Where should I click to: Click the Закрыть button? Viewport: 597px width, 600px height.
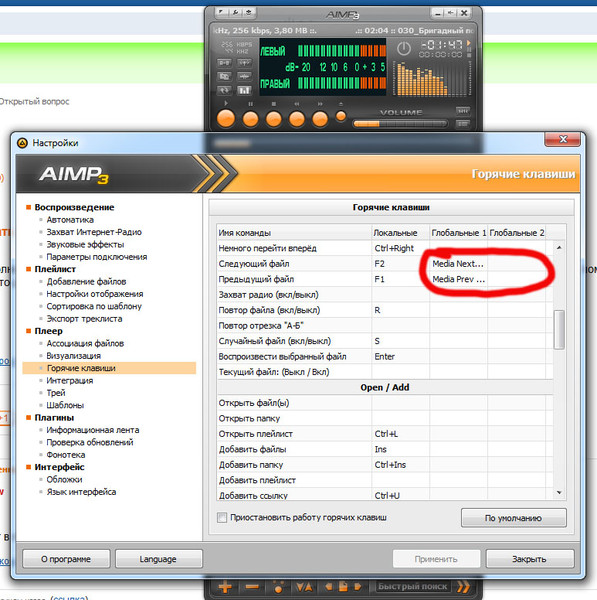[x=530, y=559]
